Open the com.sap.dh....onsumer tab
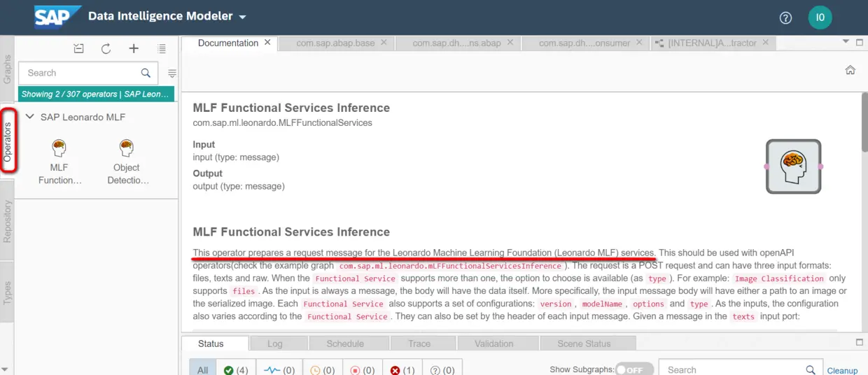 pos(584,43)
